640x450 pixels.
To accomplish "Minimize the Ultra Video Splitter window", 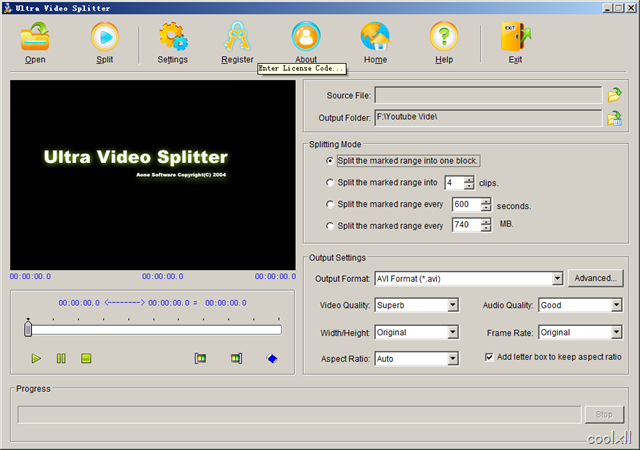I will click(608, 8).
